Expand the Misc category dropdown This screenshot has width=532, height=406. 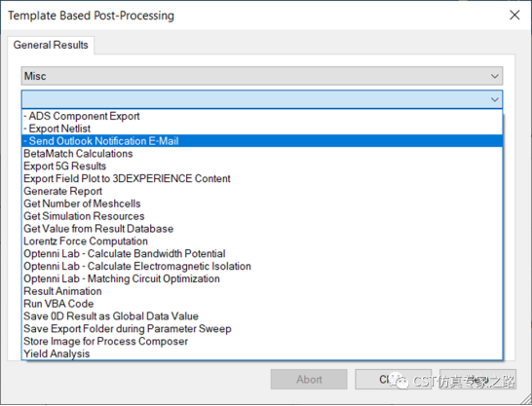(261, 76)
